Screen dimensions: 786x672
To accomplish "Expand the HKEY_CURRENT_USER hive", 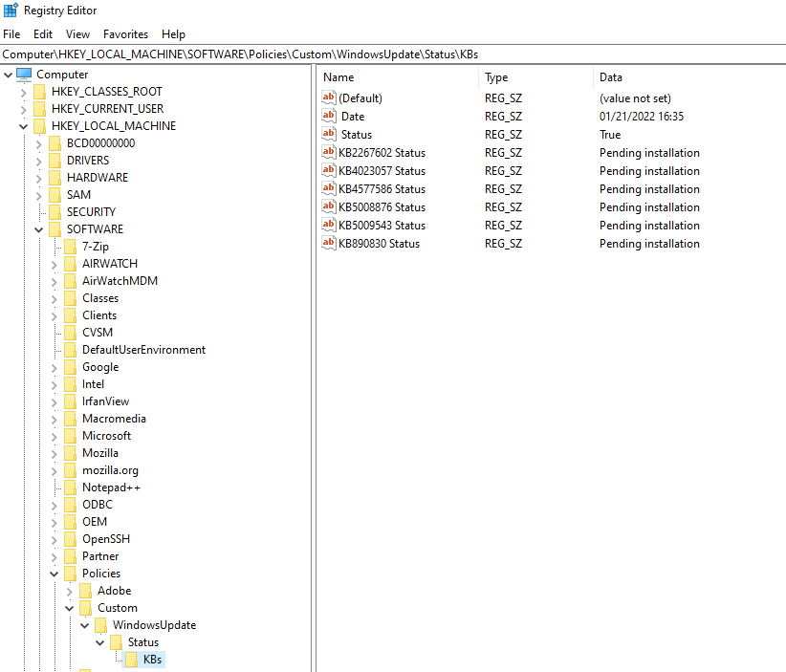I will point(23,109).
